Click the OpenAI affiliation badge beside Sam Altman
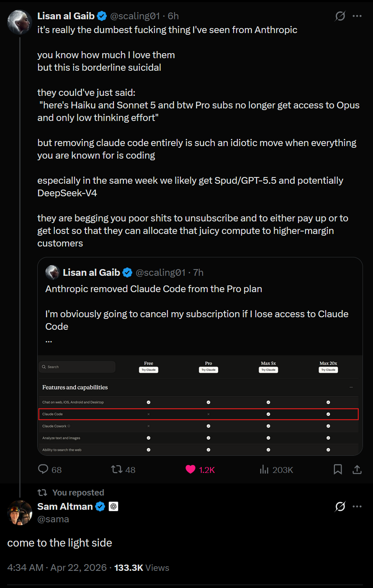The image size is (373, 588). (x=113, y=506)
